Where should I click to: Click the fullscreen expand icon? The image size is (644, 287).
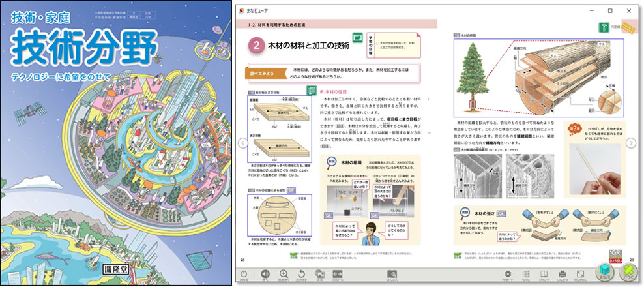pos(580,274)
